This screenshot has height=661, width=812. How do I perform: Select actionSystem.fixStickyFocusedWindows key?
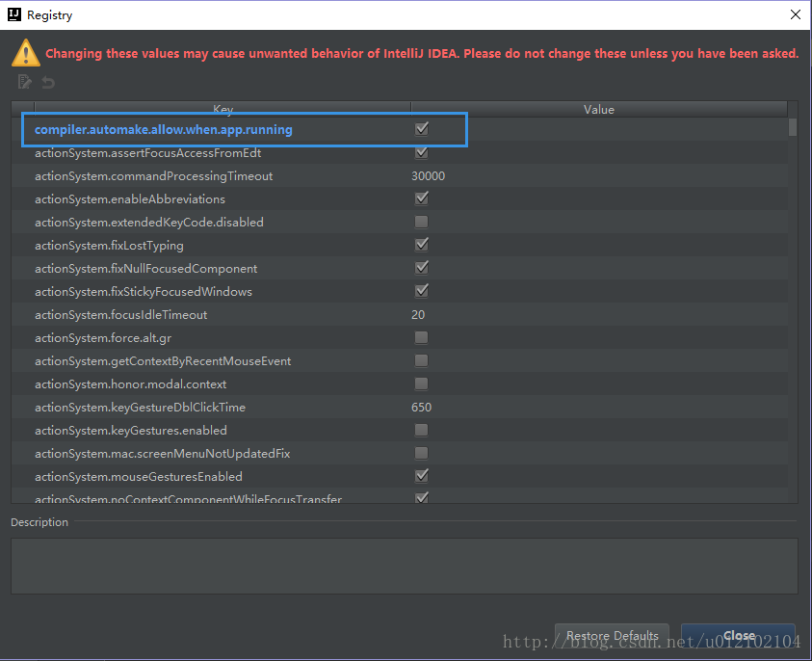pyautogui.click(x=144, y=292)
